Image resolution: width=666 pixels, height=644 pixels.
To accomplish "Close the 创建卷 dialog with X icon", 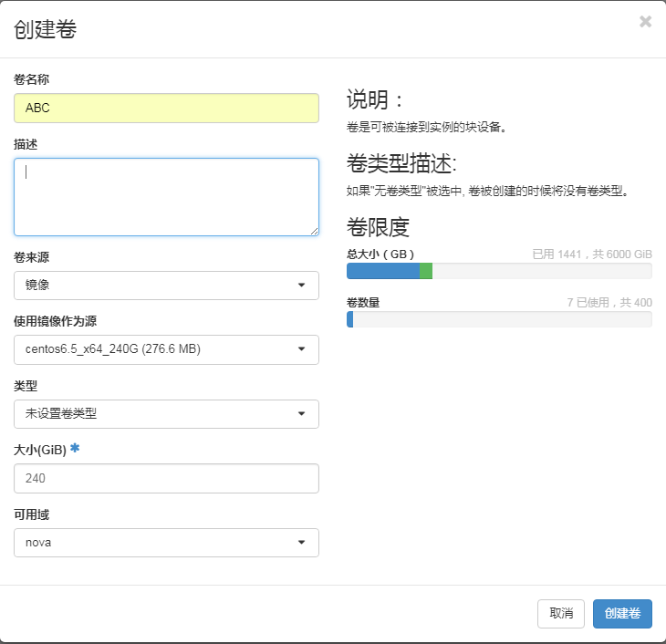I will 645,21.
